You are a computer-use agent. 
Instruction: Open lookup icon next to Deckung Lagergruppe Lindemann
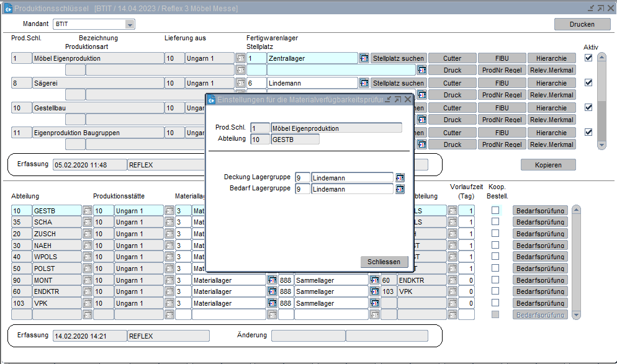coord(400,177)
